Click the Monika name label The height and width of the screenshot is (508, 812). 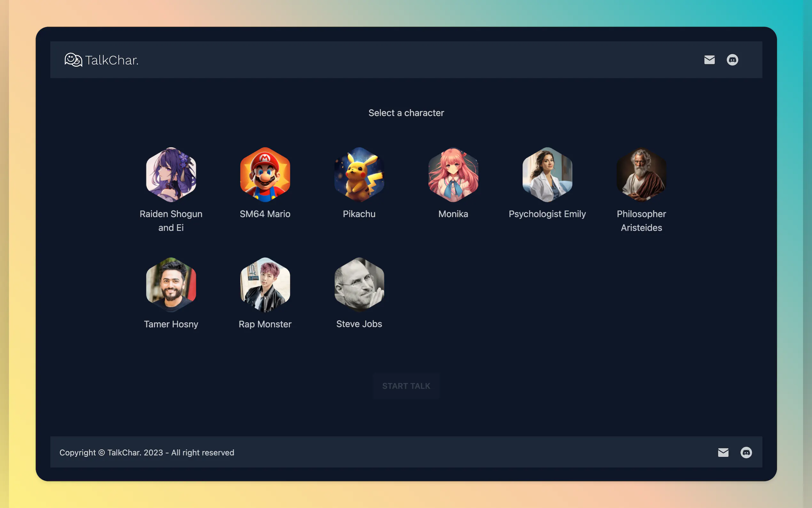coord(453,214)
